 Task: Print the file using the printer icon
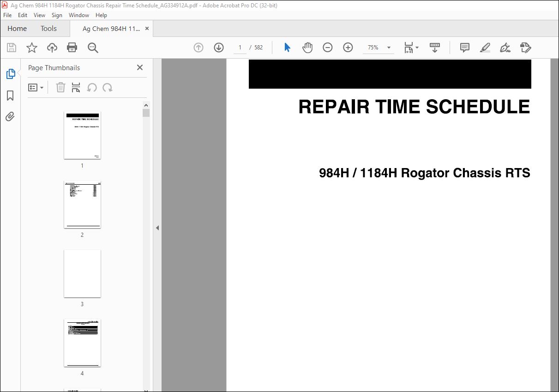coord(72,48)
